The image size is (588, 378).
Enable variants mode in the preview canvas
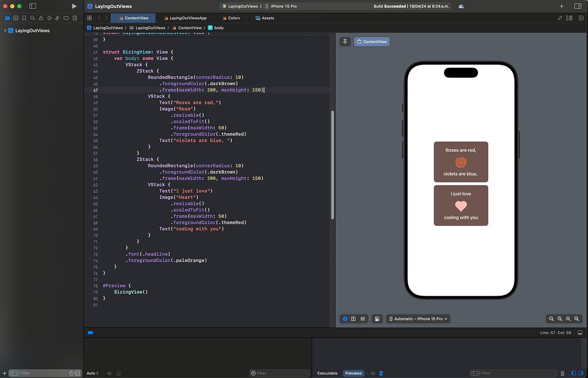(363, 319)
